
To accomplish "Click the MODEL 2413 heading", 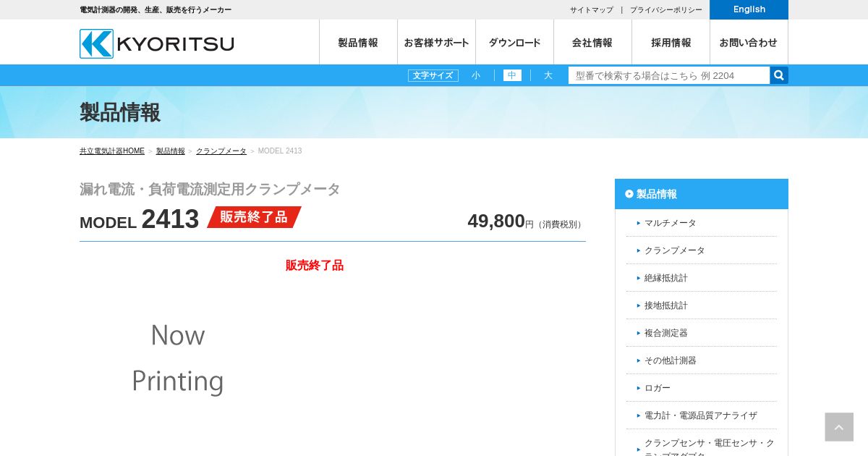I will click(139, 219).
